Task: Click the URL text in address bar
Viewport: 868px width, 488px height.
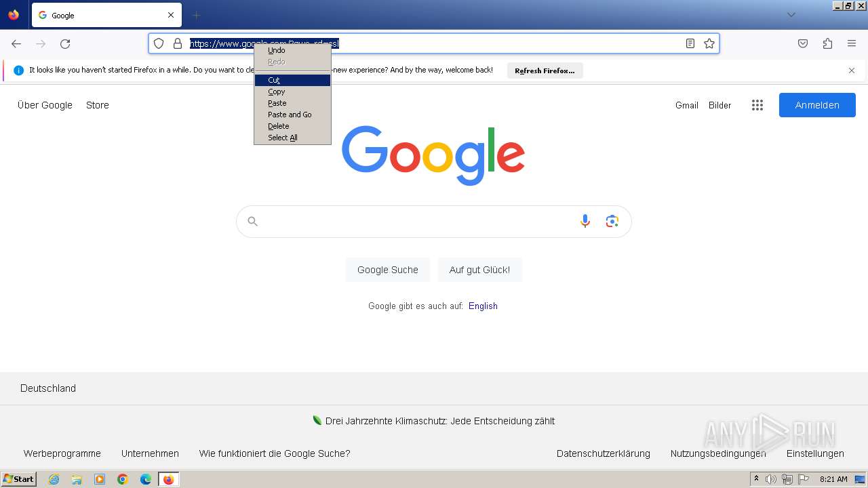Action: [264, 43]
